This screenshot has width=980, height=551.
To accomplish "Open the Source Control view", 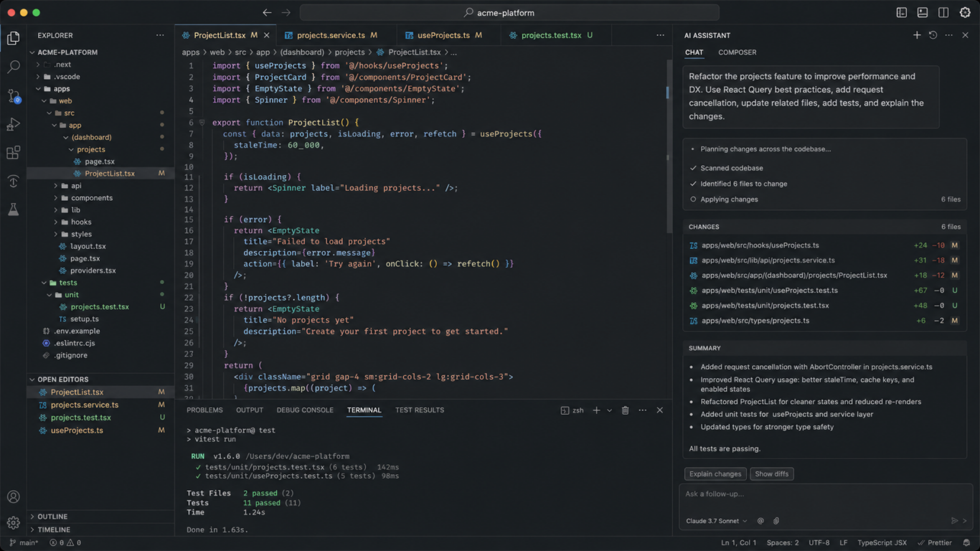I will coord(13,94).
